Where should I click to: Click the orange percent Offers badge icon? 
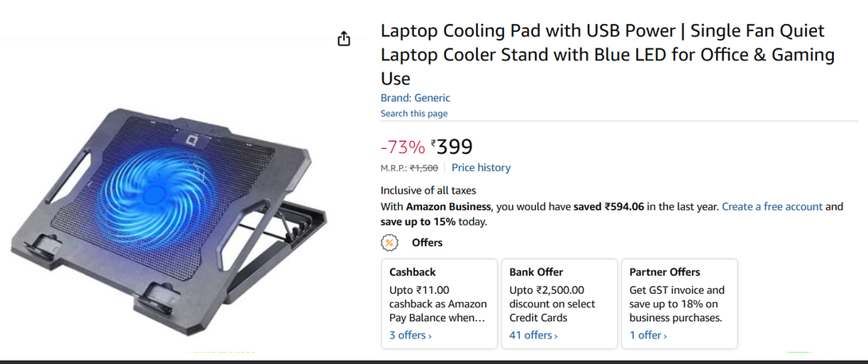point(389,243)
